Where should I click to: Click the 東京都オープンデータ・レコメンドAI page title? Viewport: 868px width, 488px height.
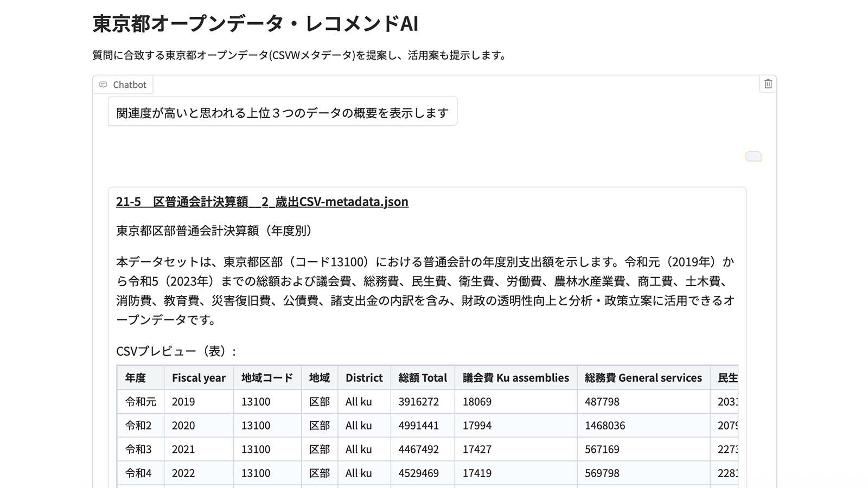tap(256, 24)
